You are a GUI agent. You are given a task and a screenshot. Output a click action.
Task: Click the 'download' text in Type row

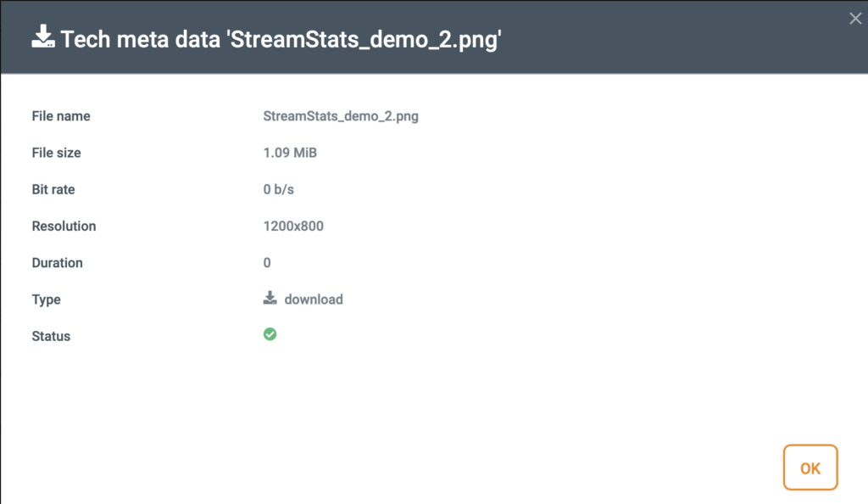point(314,300)
